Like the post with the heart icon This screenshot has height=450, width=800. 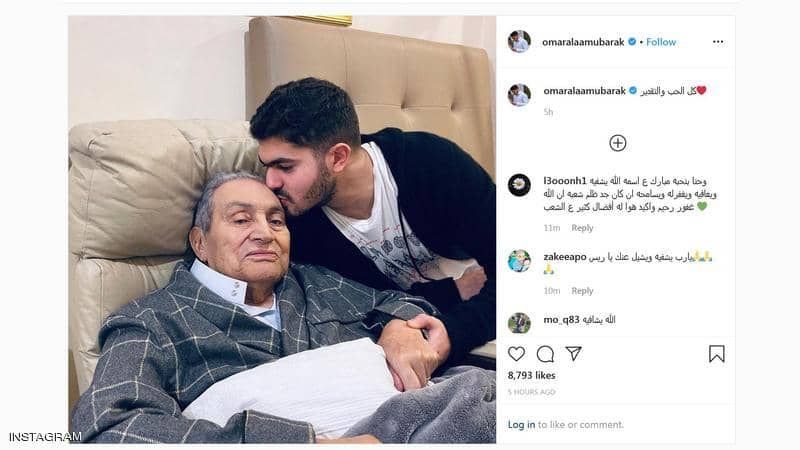[516, 354]
